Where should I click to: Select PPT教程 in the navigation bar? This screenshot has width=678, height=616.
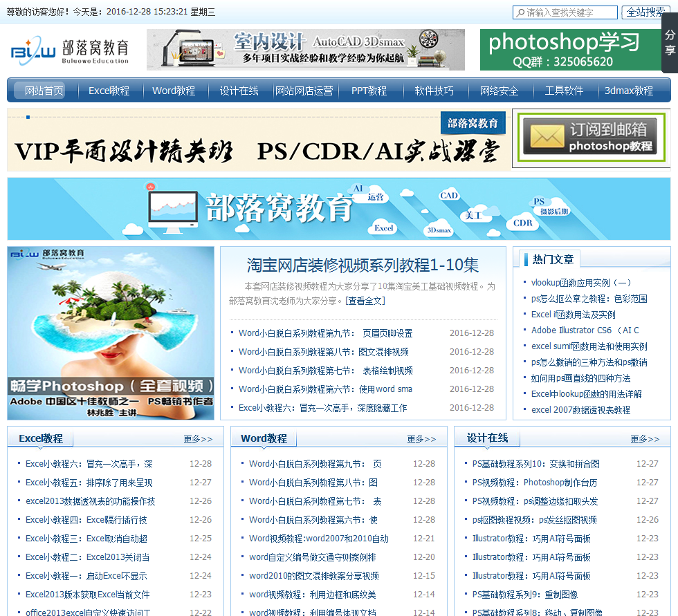(369, 91)
